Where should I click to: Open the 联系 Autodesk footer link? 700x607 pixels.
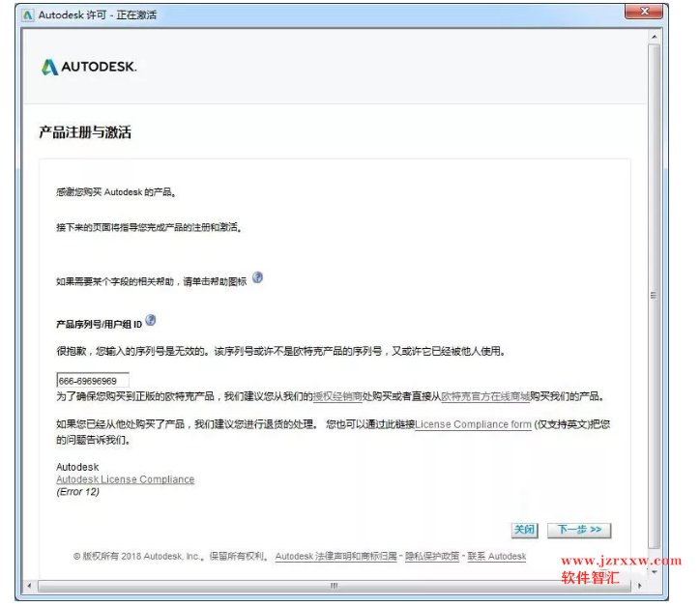click(x=497, y=557)
